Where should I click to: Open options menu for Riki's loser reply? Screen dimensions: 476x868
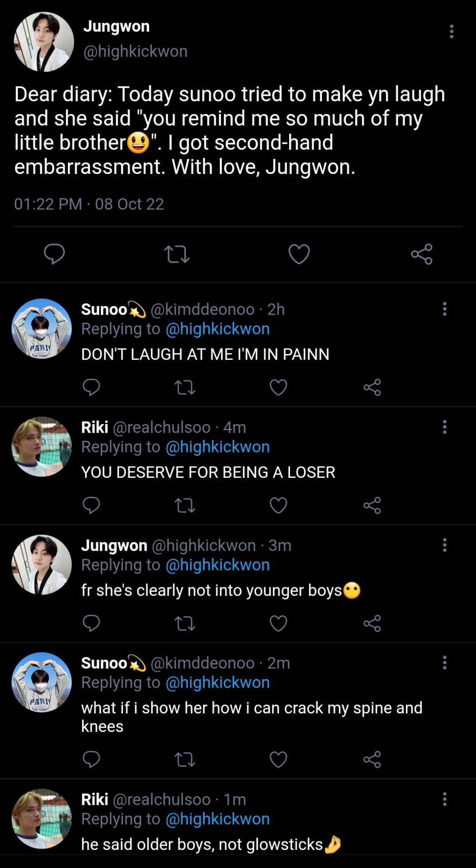click(x=445, y=427)
